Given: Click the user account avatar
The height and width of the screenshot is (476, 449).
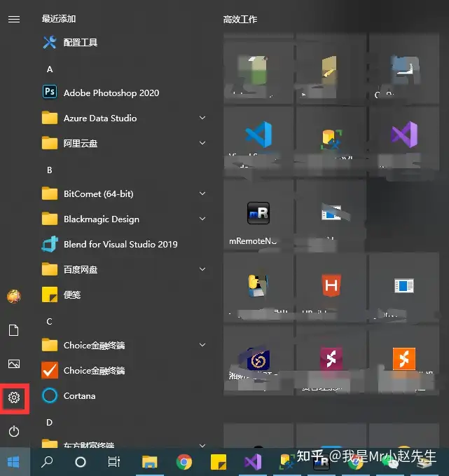Looking at the screenshot, I should (x=14, y=297).
